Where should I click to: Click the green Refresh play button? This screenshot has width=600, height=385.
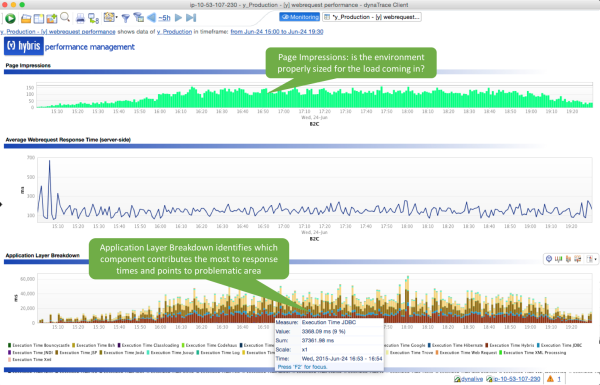pos(10,18)
